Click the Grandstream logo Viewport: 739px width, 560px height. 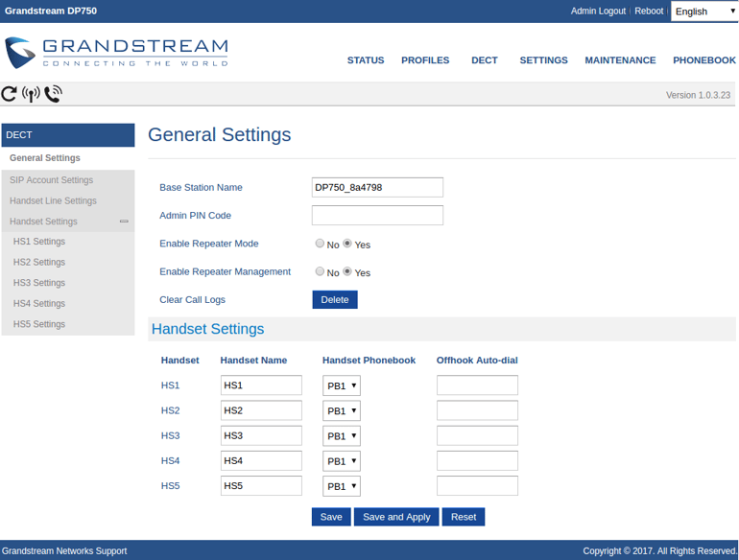point(116,53)
